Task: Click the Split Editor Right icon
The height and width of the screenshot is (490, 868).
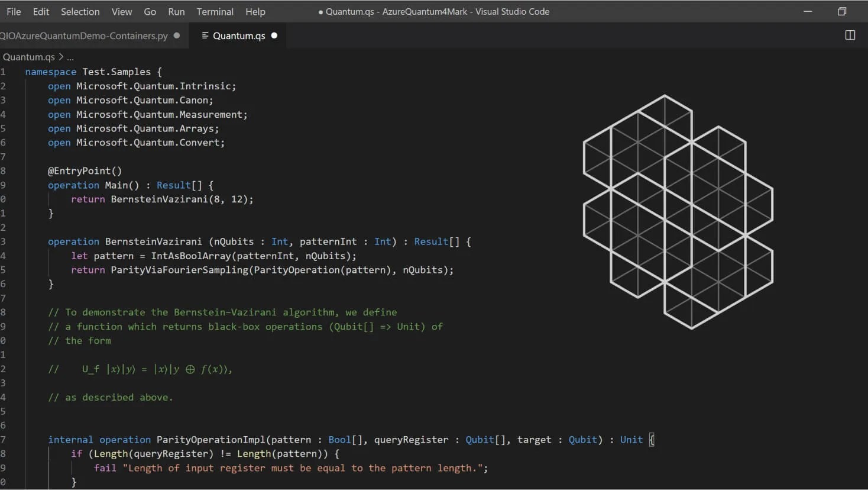Action: 850,36
